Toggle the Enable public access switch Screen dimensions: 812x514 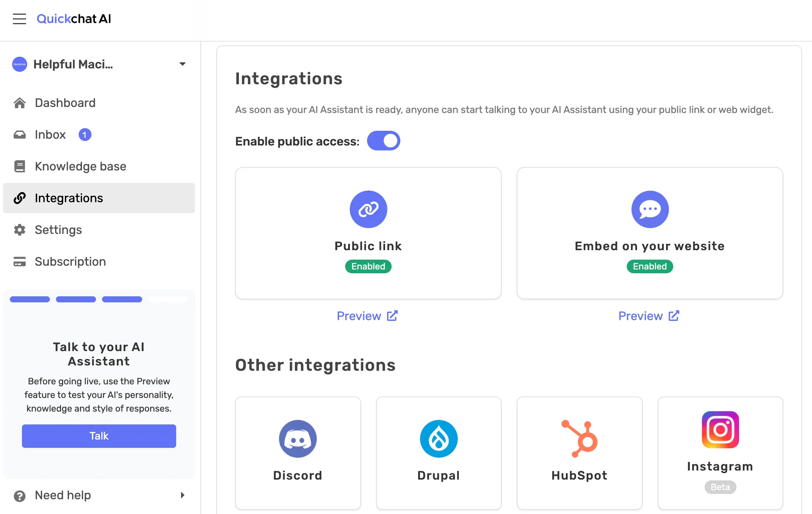pos(383,141)
